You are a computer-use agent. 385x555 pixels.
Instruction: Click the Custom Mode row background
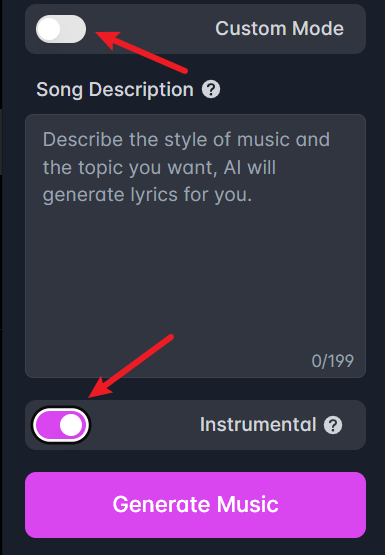(195, 29)
